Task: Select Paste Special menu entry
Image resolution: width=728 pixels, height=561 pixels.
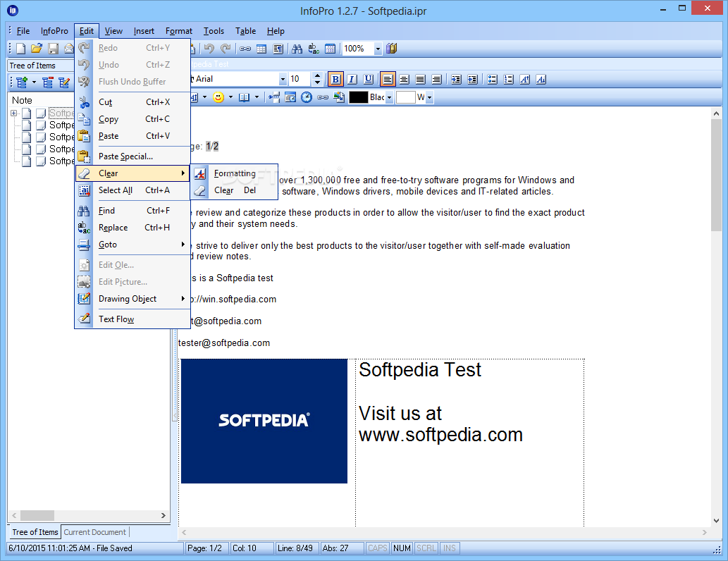Action: pos(132,156)
